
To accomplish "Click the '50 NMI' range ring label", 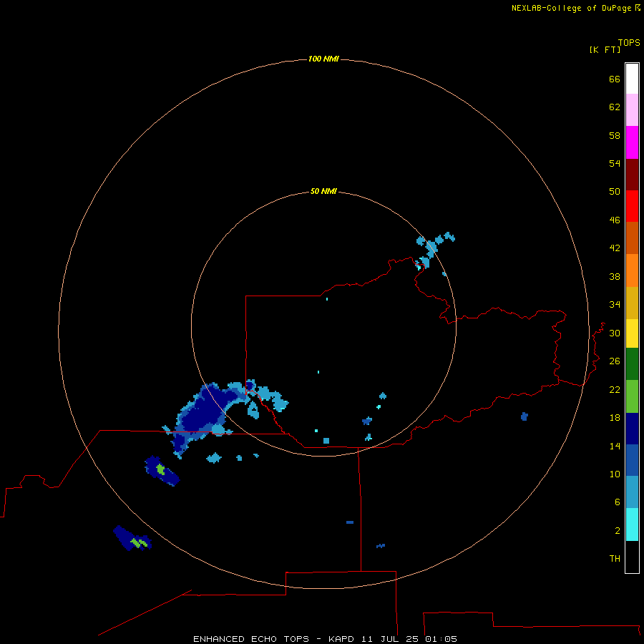I will (x=323, y=191).
